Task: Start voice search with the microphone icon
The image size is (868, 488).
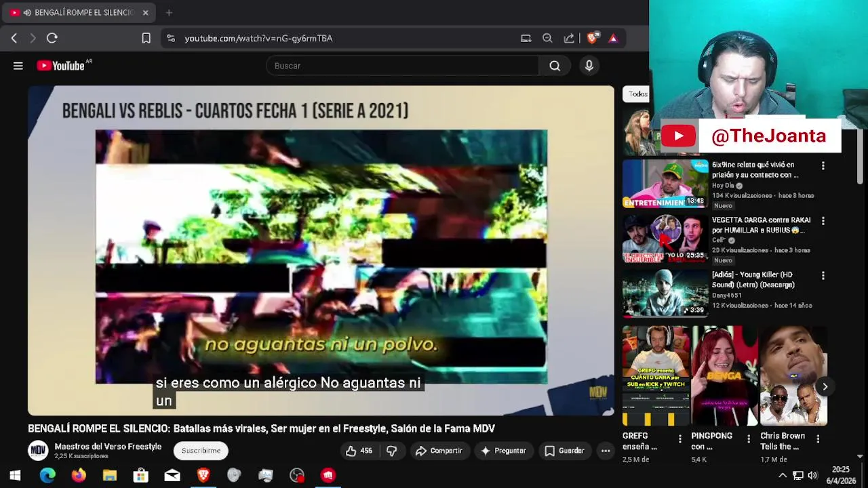Action: tap(589, 66)
